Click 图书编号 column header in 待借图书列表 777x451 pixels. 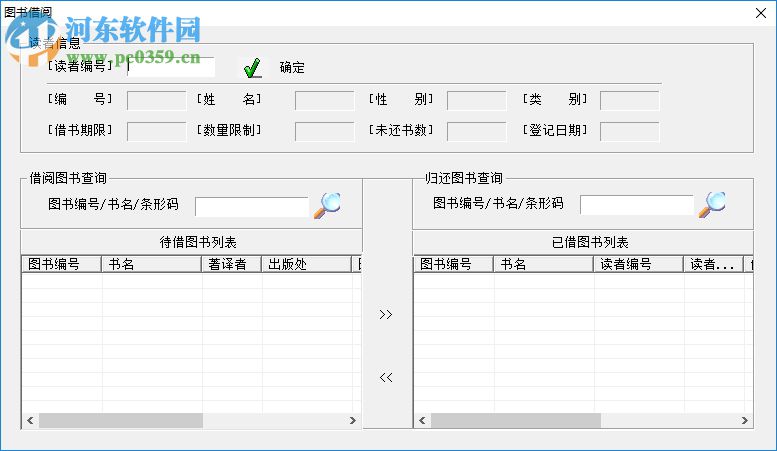61,264
